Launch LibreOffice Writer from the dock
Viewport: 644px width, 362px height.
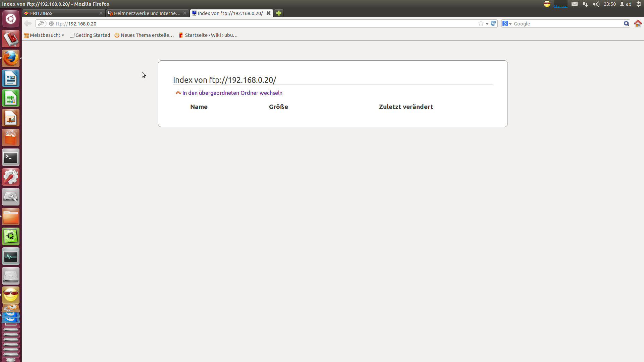tap(11, 78)
